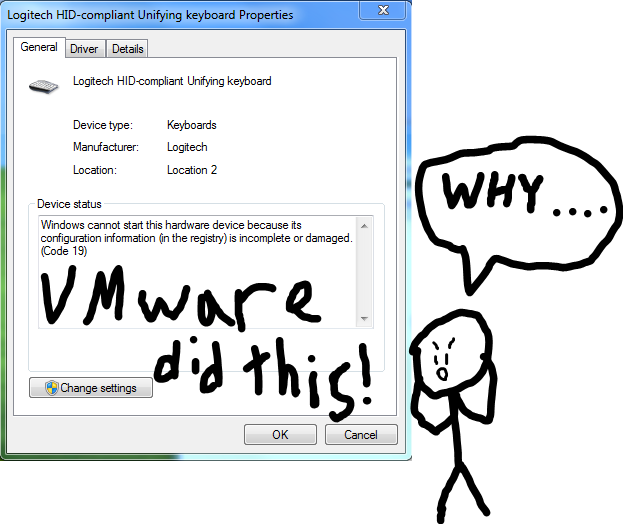Select the 'Logitech' manufacturer value
The image size is (623, 524).
click(187, 147)
